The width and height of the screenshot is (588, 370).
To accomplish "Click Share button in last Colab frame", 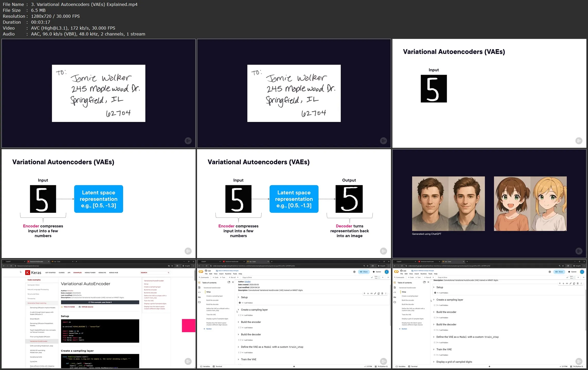I will 559,272.
